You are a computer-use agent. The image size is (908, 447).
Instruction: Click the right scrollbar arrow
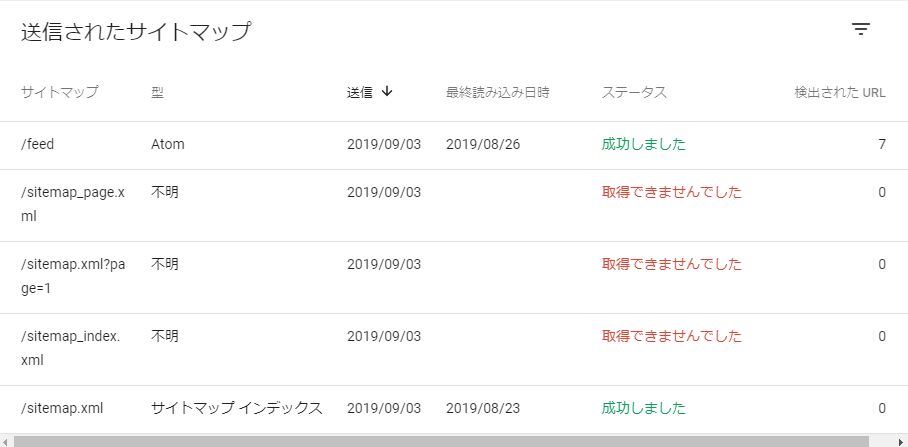(902, 442)
